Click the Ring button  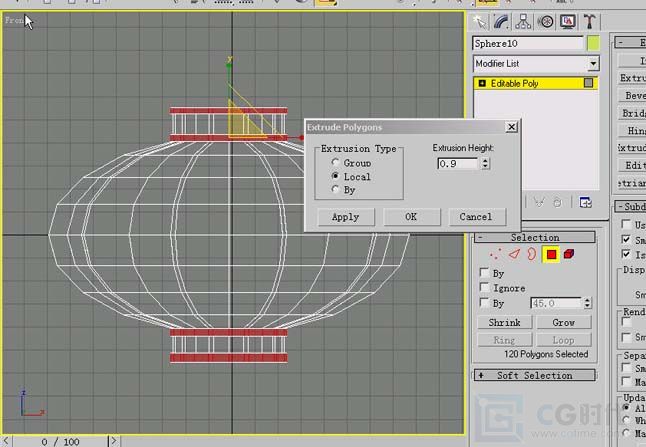[x=505, y=340]
